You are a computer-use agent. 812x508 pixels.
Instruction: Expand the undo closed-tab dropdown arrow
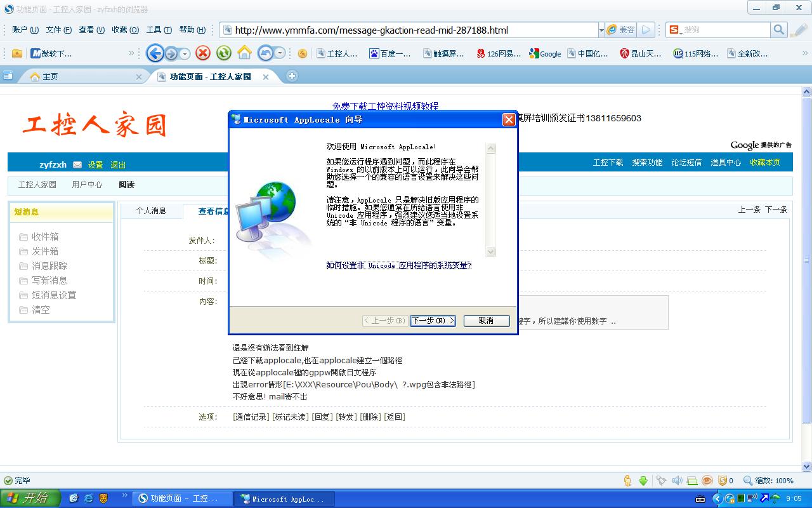click(x=280, y=54)
